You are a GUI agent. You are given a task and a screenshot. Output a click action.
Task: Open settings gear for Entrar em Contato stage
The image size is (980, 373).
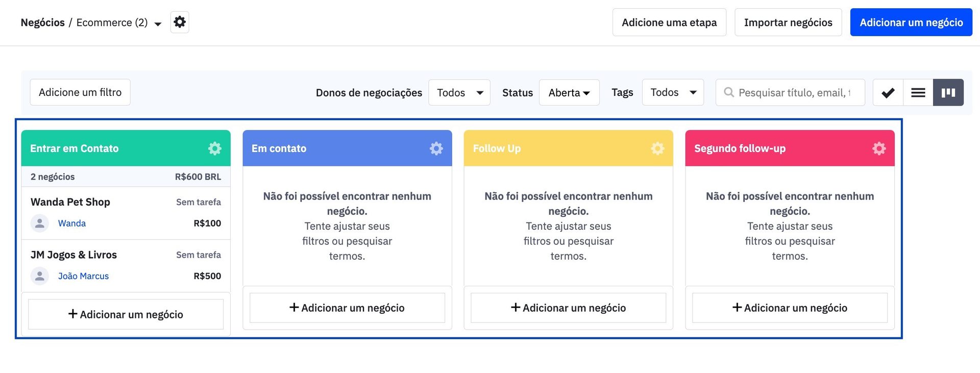215,148
